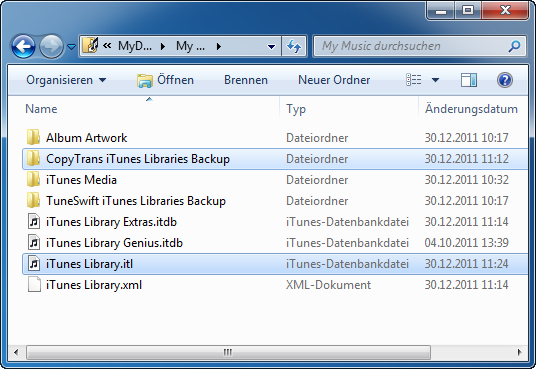536x369 pixels.
Task: Click date 30.12.2011 10:32
Action: coord(467,180)
